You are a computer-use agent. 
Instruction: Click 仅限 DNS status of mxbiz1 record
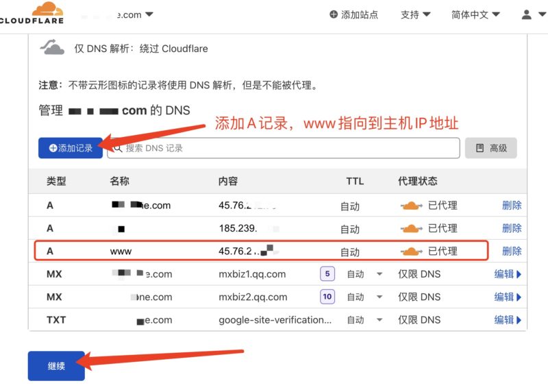(419, 274)
